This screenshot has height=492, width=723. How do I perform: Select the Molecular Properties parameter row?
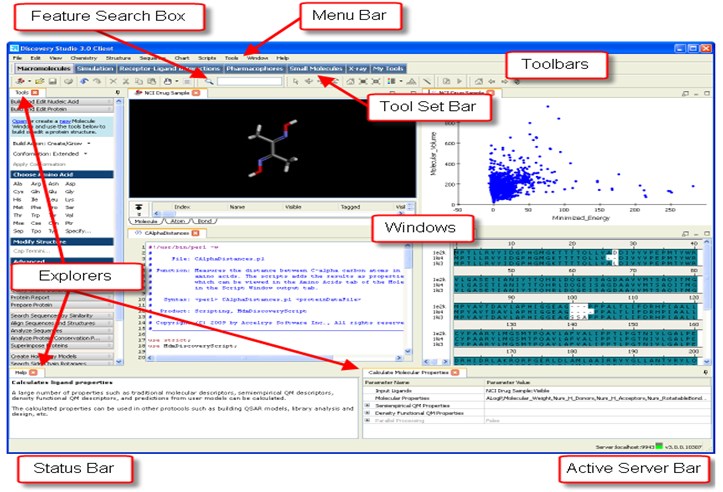click(x=537, y=398)
